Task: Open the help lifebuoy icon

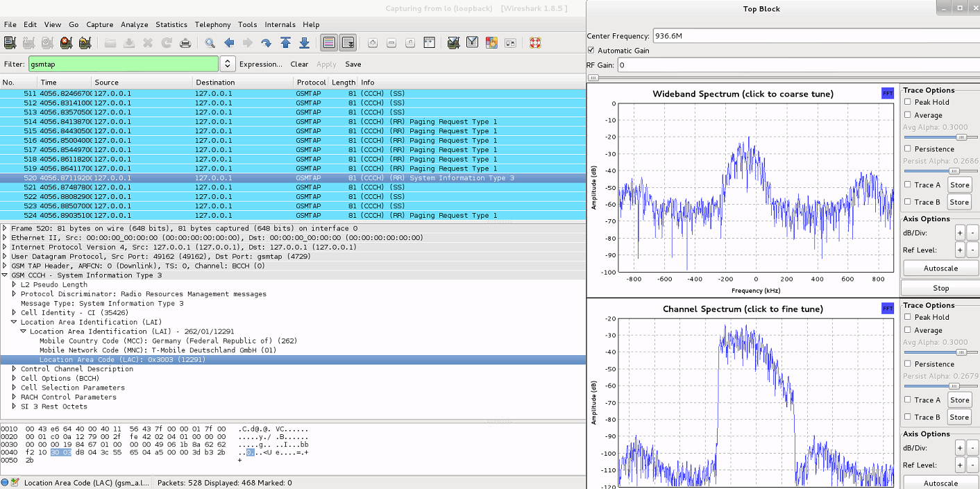Action: (535, 43)
